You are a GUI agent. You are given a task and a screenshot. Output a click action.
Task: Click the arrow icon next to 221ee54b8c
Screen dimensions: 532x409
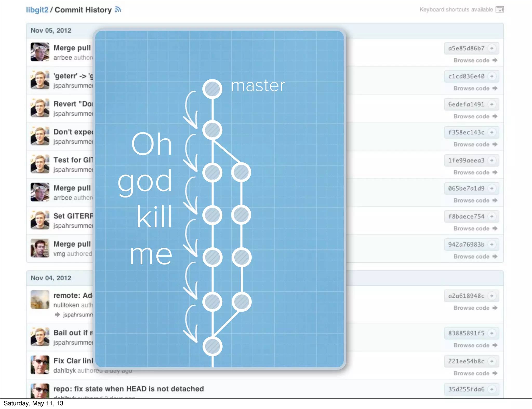[492, 361]
